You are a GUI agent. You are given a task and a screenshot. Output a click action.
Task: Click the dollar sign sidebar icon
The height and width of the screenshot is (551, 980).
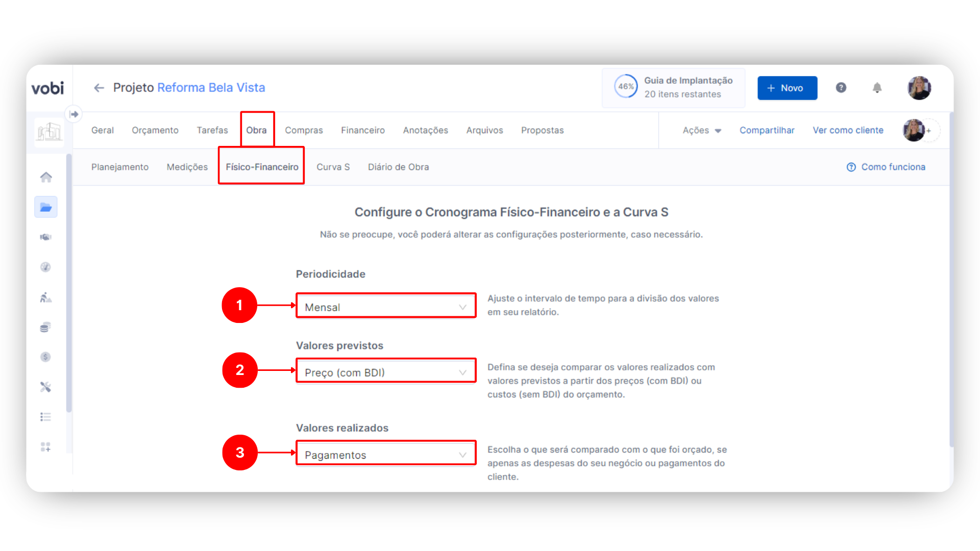(46, 357)
